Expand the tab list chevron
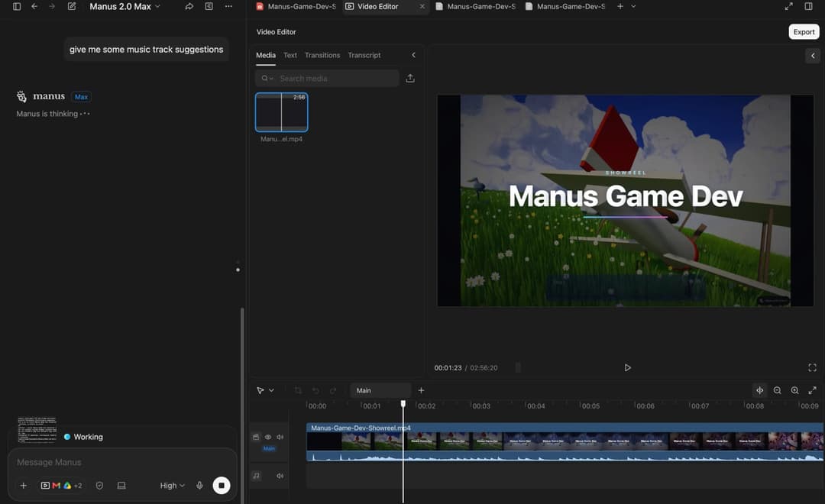 pyautogui.click(x=633, y=6)
